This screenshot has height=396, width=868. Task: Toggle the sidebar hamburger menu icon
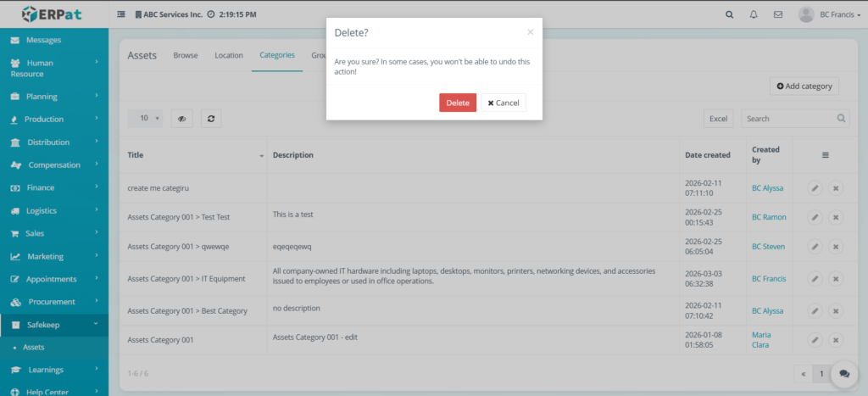click(120, 14)
